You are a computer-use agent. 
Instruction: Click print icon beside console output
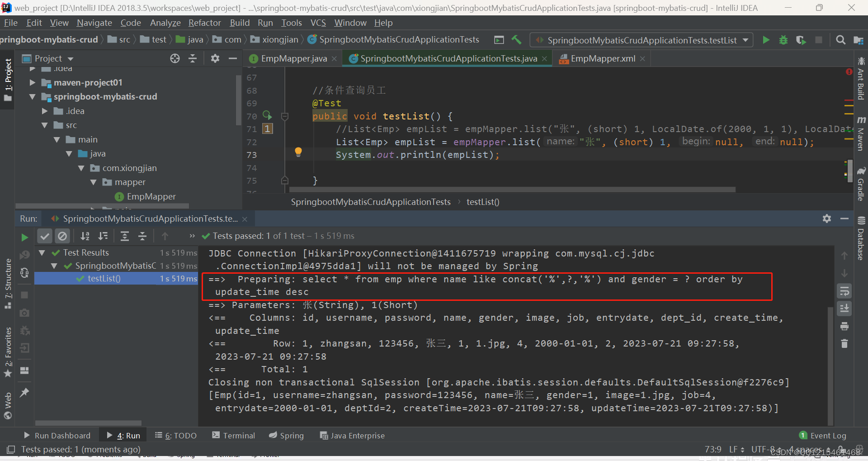(x=844, y=326)
